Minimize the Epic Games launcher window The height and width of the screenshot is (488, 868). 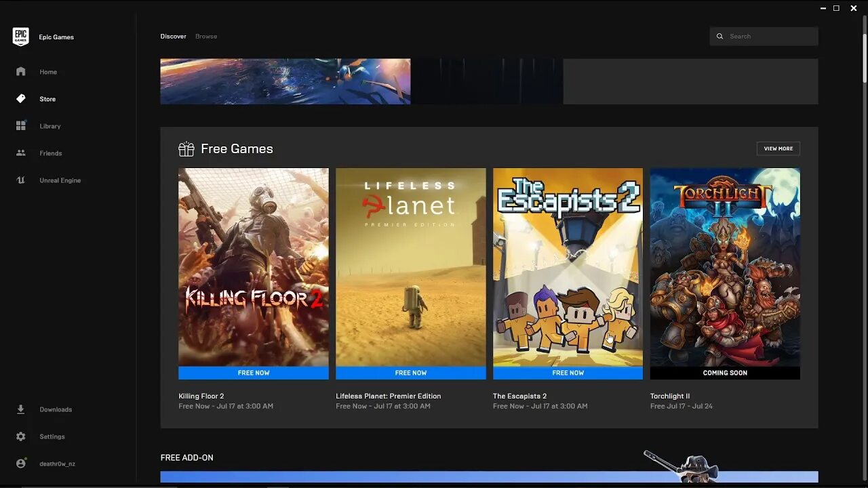pyautogui.click(x=823, y=8)
